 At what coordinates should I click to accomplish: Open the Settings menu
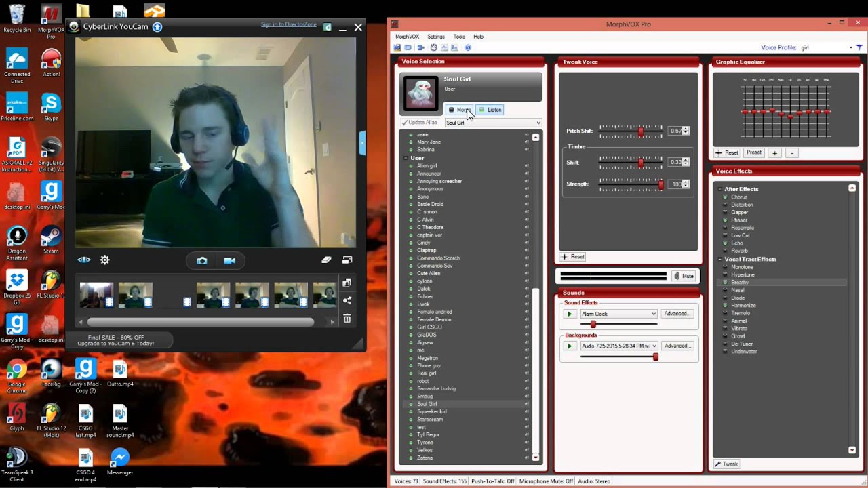pyautogui.click(x=436, y=37)
